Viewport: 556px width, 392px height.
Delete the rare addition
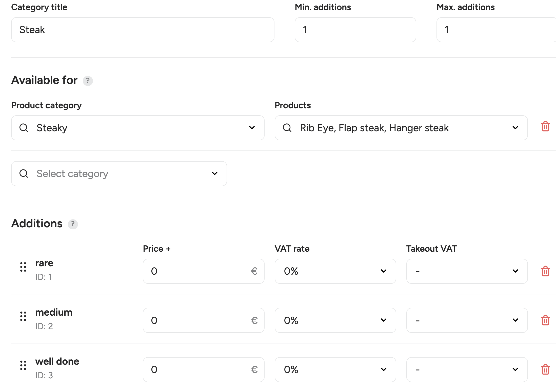(x=545, y=271)
